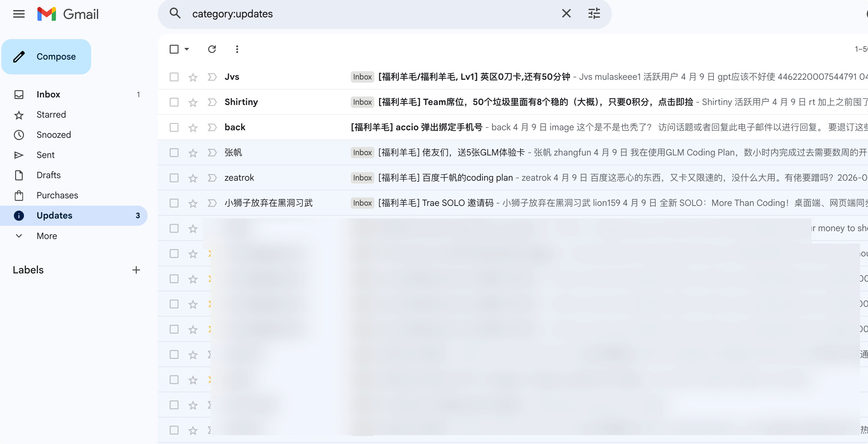Select the Shirtiny email checkbox
This screenshot has height=444, width=868.
click(x=174, y=102)
